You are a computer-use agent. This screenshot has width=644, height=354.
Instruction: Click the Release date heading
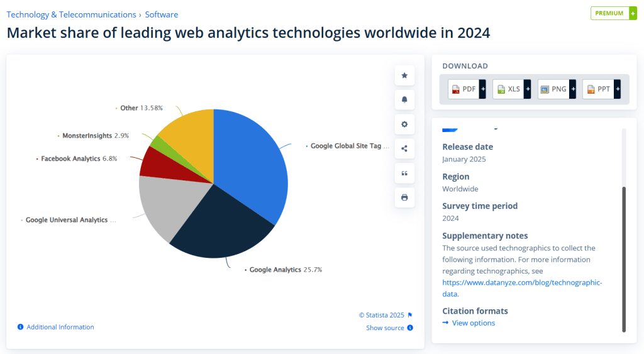tap(467, 147)
